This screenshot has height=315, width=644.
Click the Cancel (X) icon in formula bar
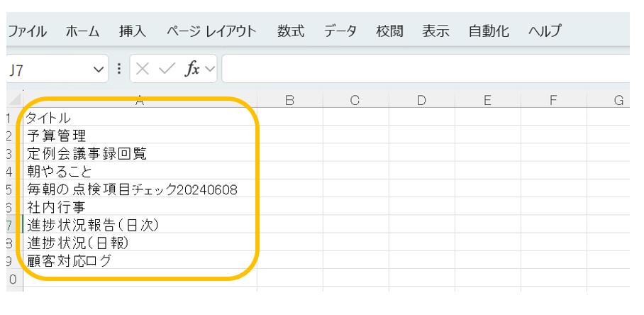143,69
